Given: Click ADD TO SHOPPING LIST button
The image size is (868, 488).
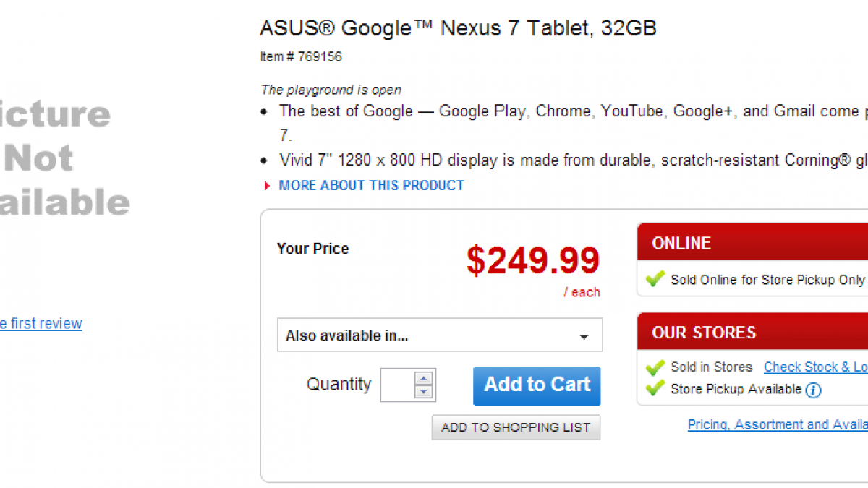Looking at the screenshot, I should coord(516,427).
